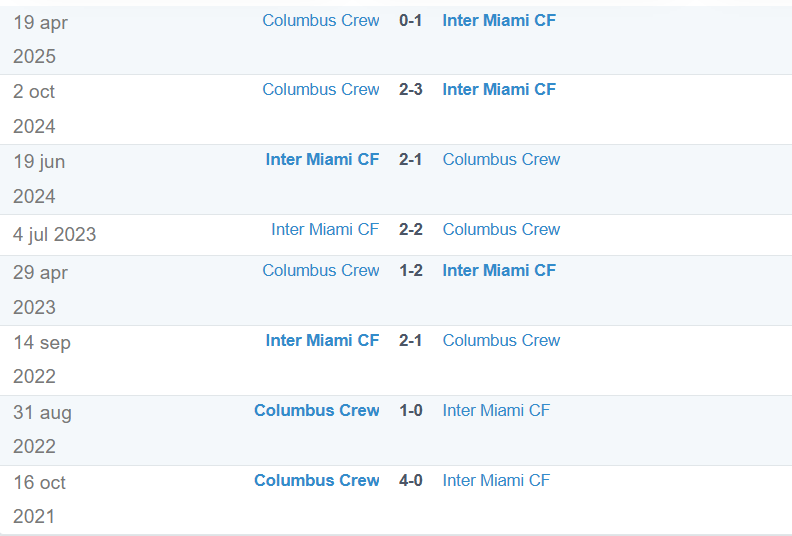
Task: Open Inter Miami CF beside the 1-0 score
Action: (x=496, y=410)
